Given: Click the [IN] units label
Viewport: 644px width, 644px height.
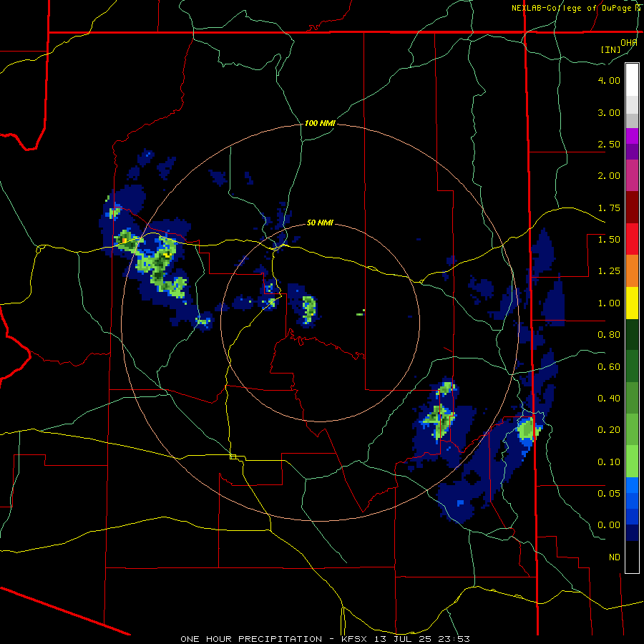Looking at the screenshot, I should (x=611, y=49).
